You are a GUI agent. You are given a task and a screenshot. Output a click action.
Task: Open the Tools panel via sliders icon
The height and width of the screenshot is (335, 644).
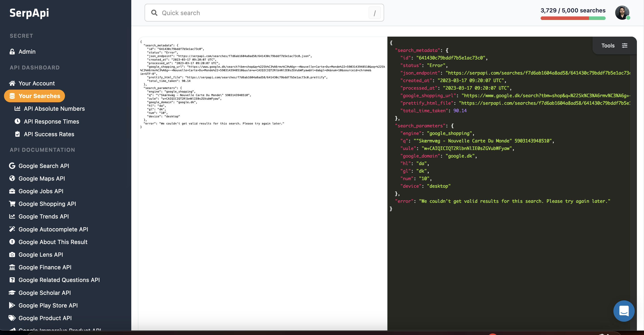pyautogui.click(x=625, y=45)
